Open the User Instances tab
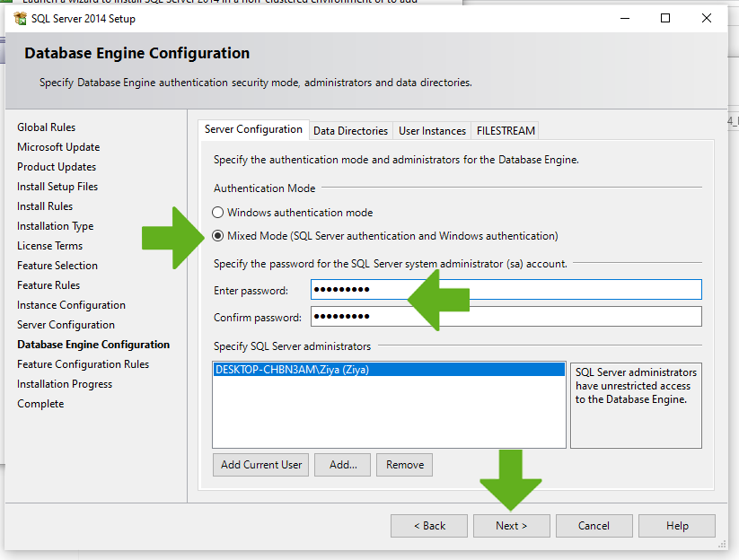The height and width of the screenshot is (560, 739). pos(432,131)
